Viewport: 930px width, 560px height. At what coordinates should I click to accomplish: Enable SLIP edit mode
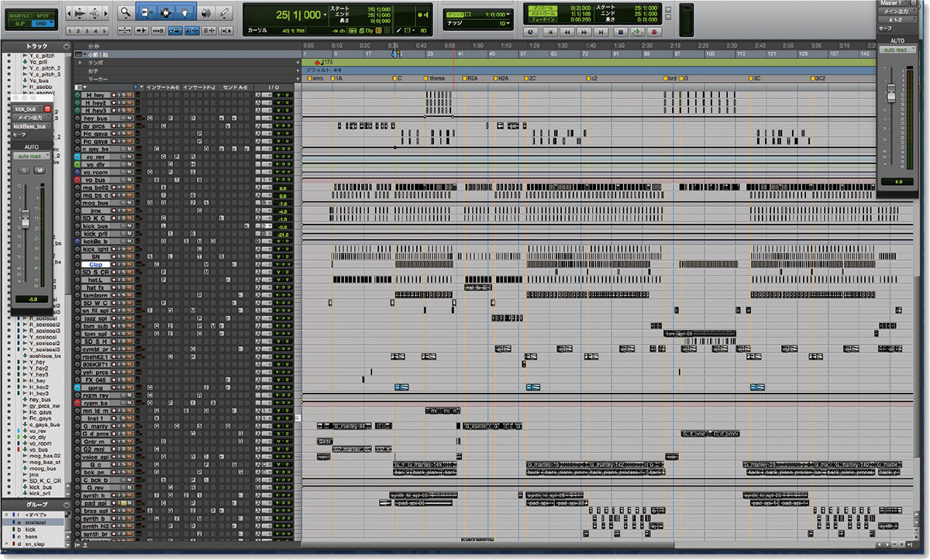pyautogui.click(x=20, y=23)
